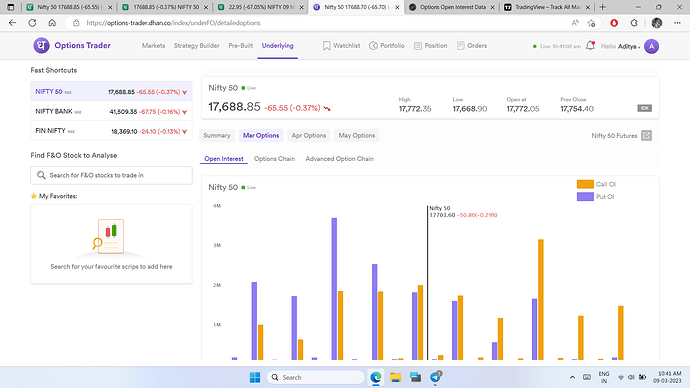Viewport: 690px width, 388px height.
Task: Open File Explorer from taskbar
Action: [395, 377]
